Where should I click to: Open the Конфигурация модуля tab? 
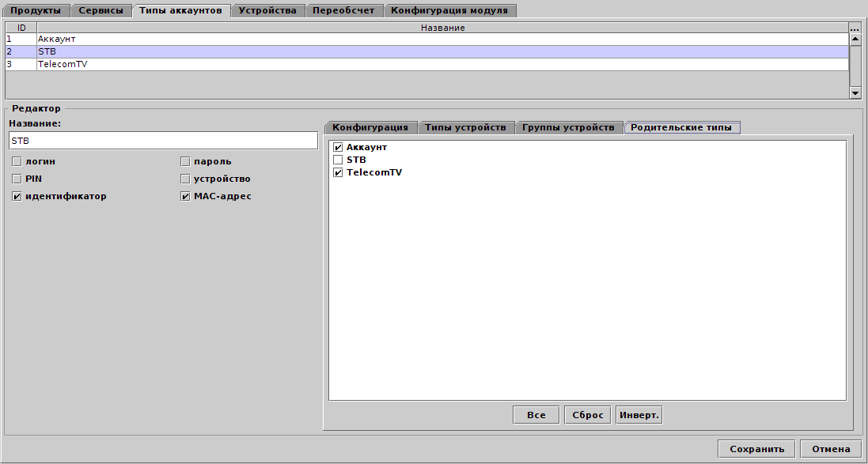pos(449,10)
